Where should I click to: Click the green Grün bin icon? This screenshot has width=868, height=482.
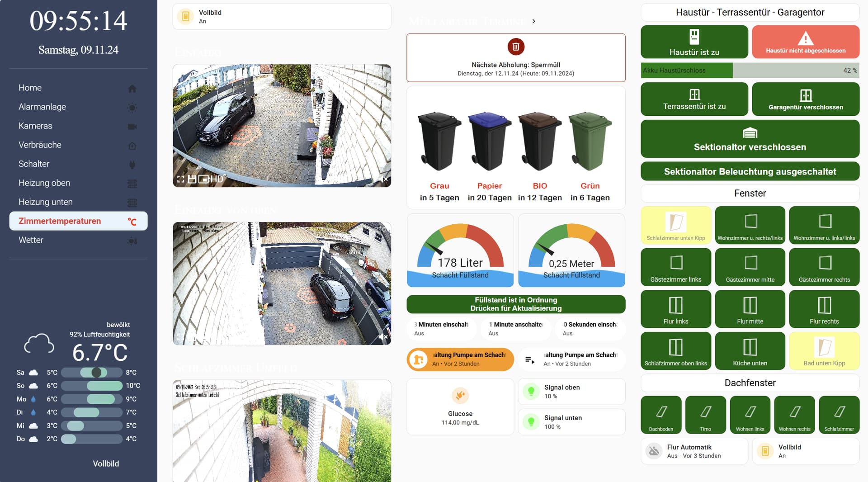pos(590,141)
